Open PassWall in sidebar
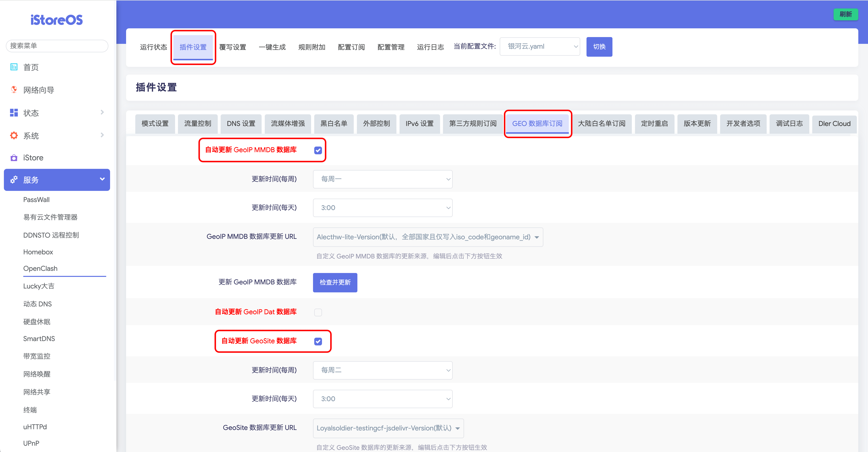Image resolution: width=868 pixels, height=452 pixels. (36, 200)
